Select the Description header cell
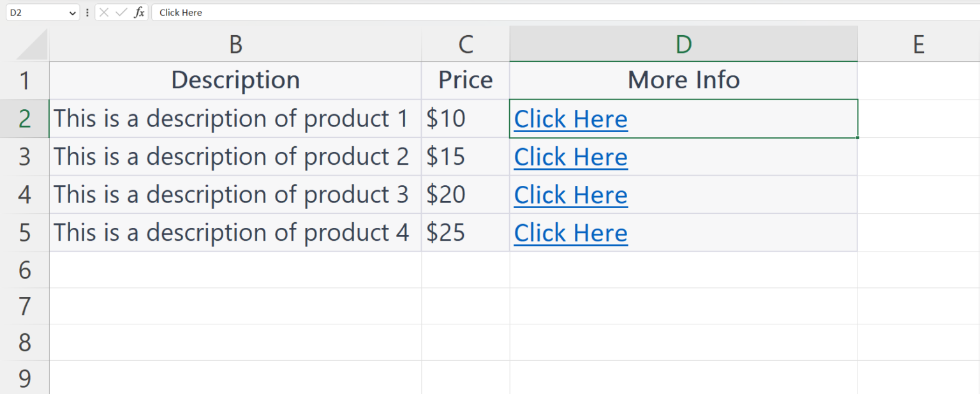The width and height of the screenshot is (980, 394). (235, 80)
